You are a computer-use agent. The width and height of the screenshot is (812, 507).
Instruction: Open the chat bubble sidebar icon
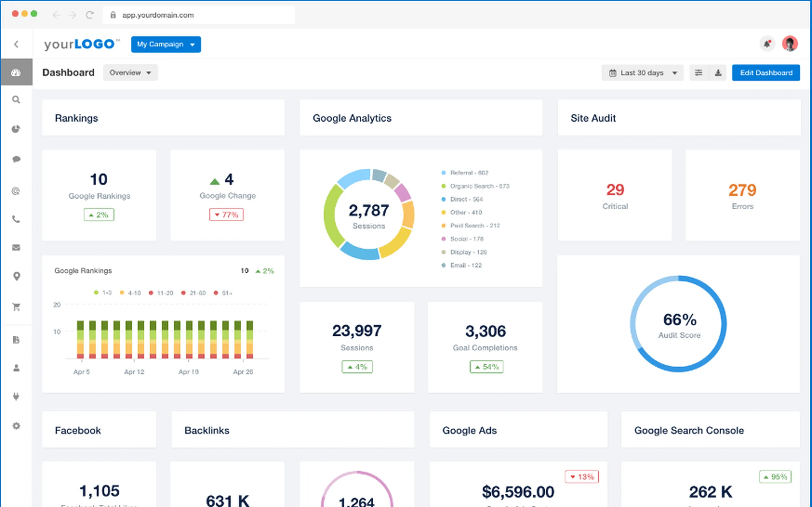(16, 159)
